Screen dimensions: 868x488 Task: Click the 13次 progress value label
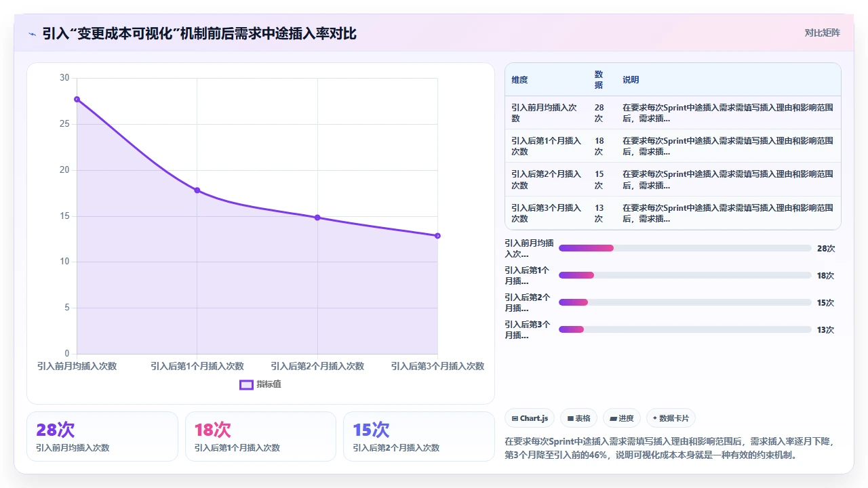point(826,330)
